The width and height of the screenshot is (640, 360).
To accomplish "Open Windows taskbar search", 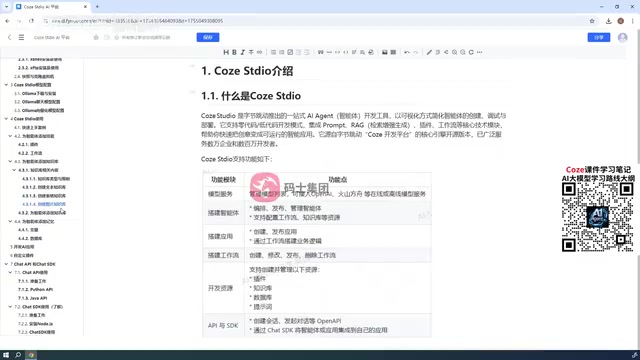I will click(x=18, y=355).
